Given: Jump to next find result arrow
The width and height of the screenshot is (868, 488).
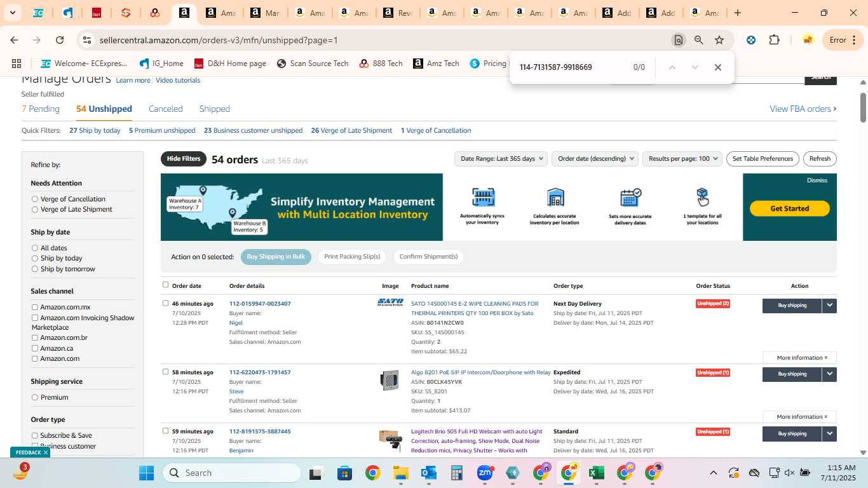Looking at the screenshot, I should [695, 67].
